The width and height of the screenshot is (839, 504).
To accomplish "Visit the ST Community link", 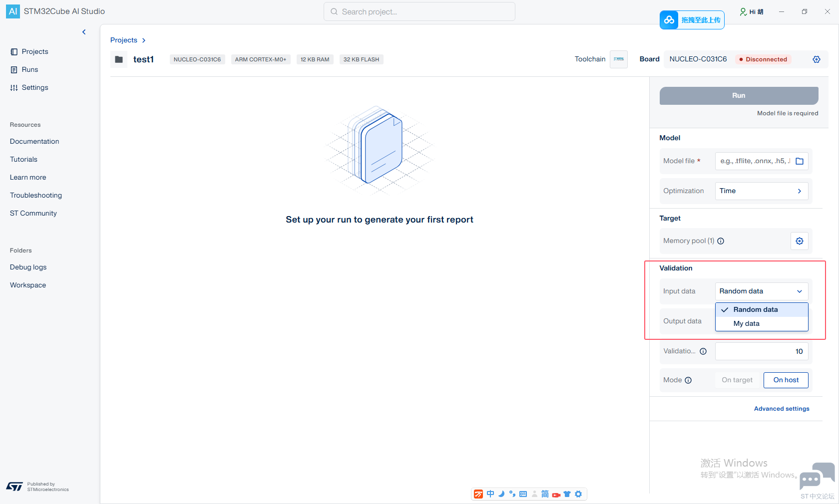I will click(x=33, y=213).
